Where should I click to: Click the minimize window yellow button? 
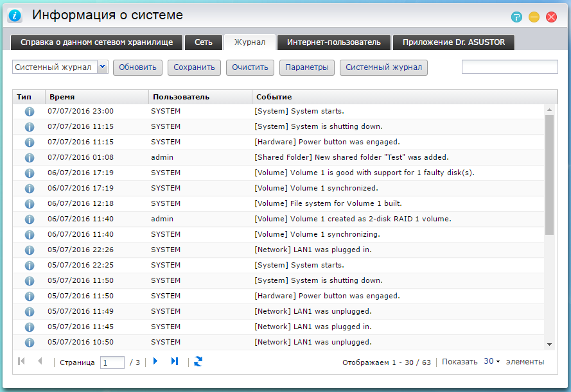(x=534, y=17)
